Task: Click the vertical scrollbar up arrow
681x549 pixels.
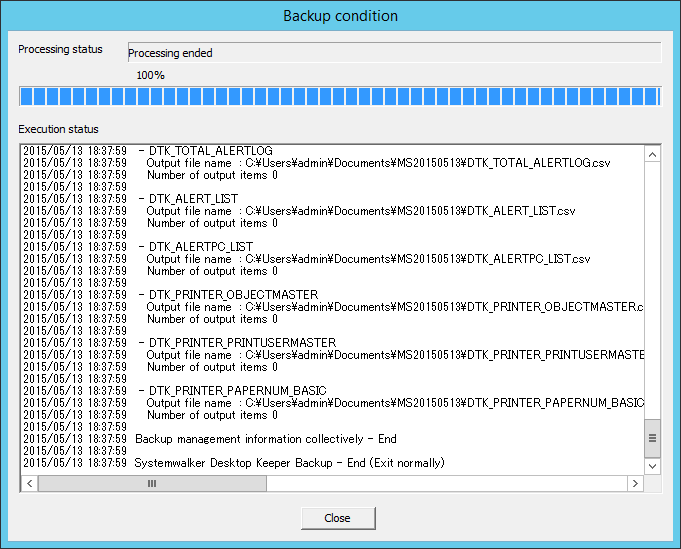Action: point(652,155)
